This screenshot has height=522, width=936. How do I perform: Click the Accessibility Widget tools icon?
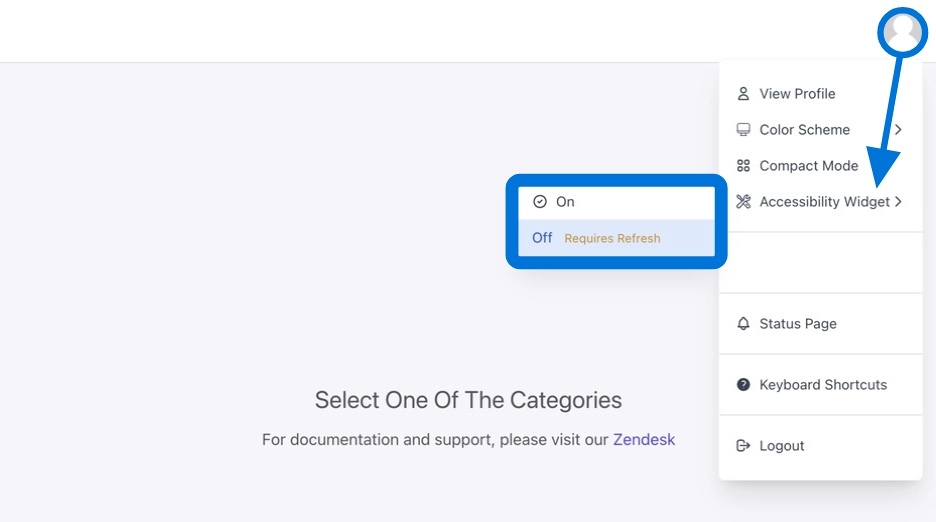point(743,202)
